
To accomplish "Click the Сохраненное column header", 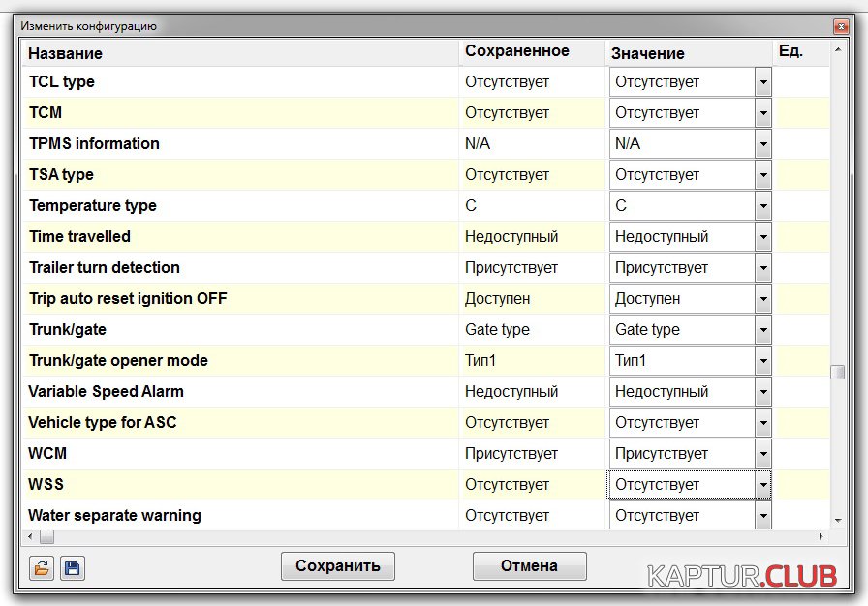I will 516,51.
